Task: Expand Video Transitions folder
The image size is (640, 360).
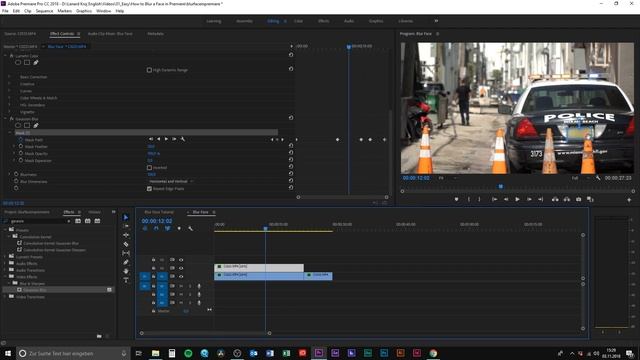Action: [x=5, y=297]
